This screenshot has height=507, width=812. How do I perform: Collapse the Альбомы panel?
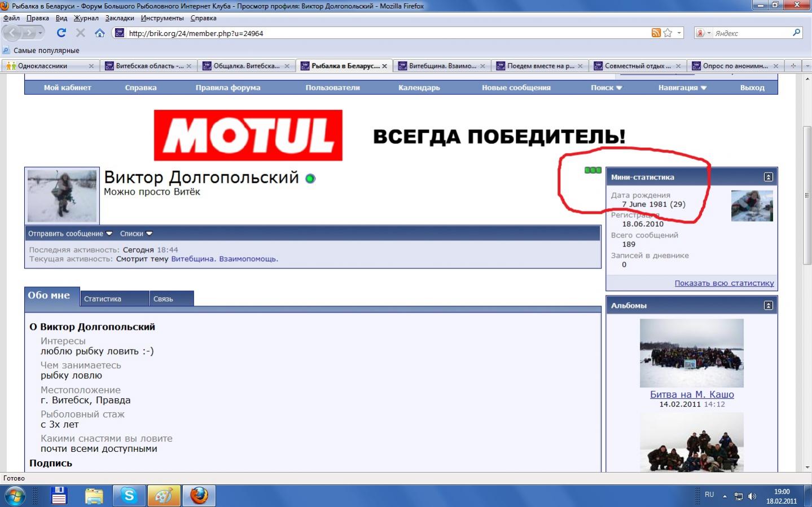(768, 305)
